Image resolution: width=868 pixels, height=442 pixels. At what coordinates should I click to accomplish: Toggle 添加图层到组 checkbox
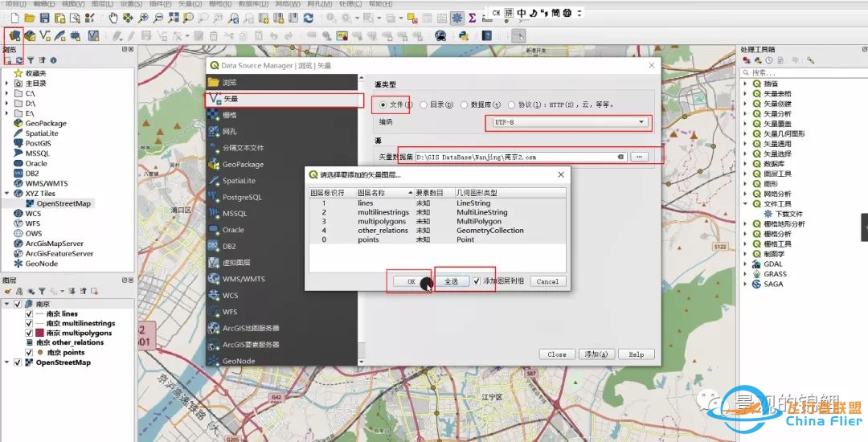(477, 281)
